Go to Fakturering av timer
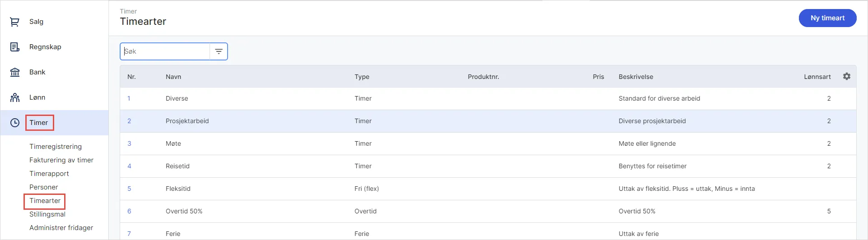Screen dimensions: 868x240 coord(61,160)
